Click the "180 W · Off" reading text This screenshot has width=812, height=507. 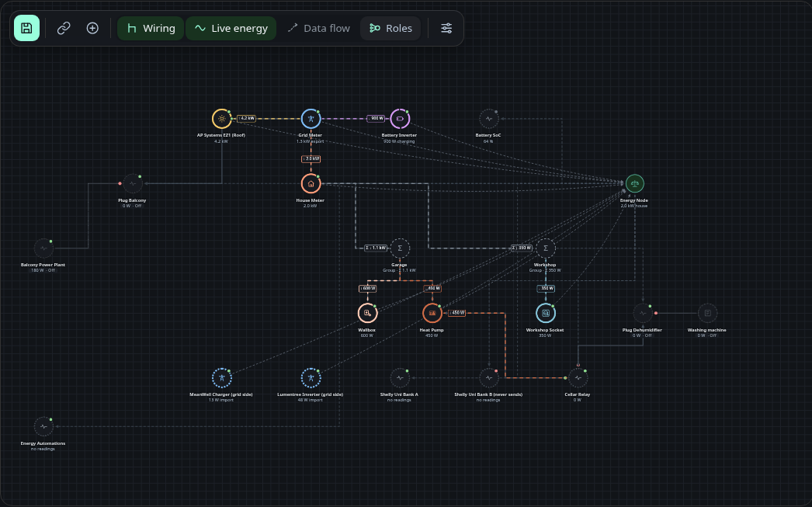point(43,270)
